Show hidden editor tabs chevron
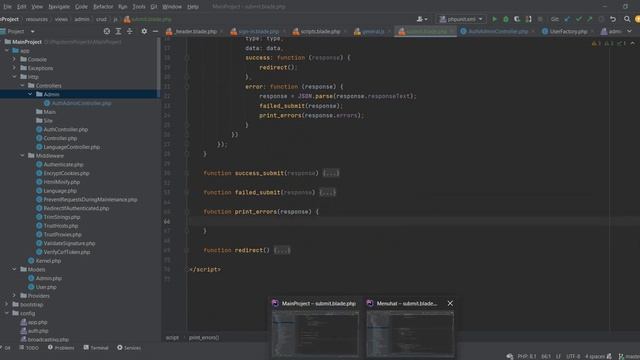 [x=629, y=31]
